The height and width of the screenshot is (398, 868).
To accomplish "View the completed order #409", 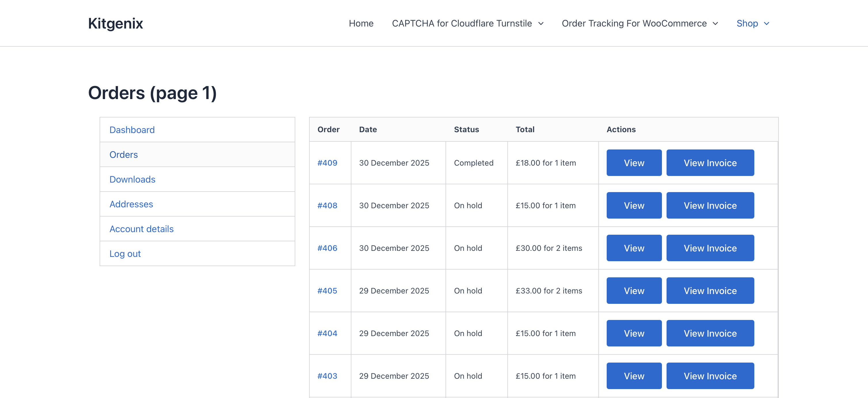I will coord(634,163).
